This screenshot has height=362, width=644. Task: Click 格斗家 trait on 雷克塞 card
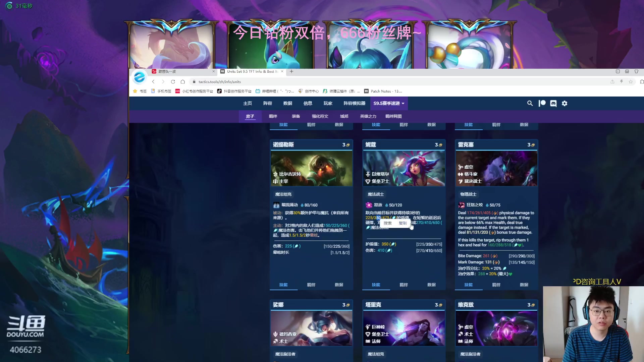pyautogui.click(x=468, y=174)
